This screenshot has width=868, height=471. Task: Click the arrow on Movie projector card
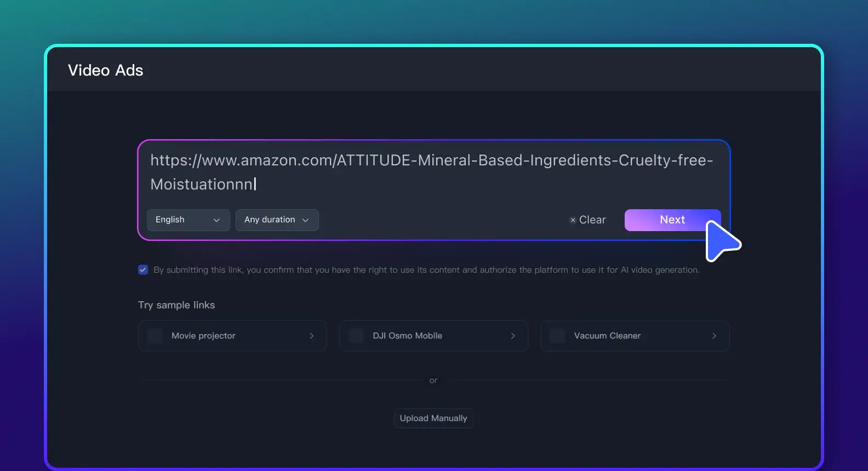[312, 336]
